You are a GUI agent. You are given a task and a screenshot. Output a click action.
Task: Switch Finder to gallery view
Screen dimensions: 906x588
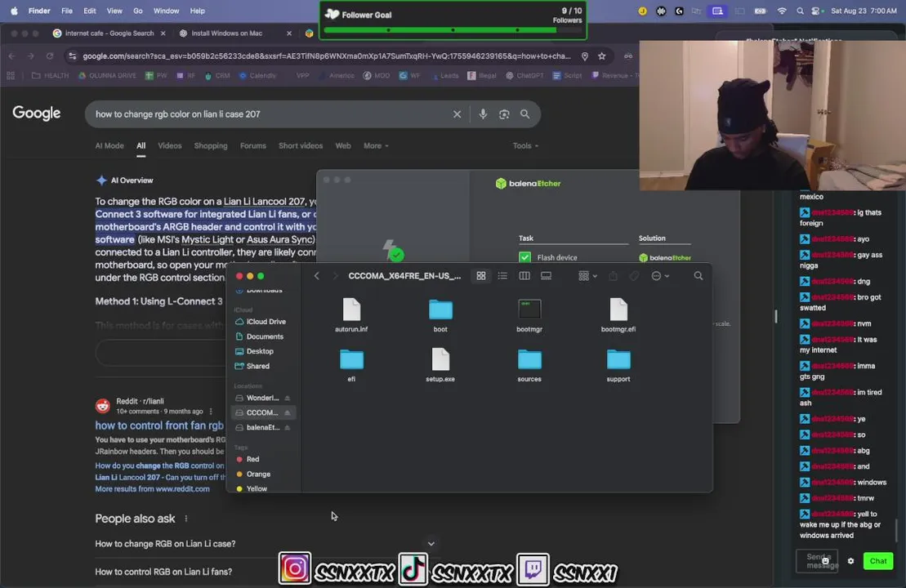coord(546,276)
